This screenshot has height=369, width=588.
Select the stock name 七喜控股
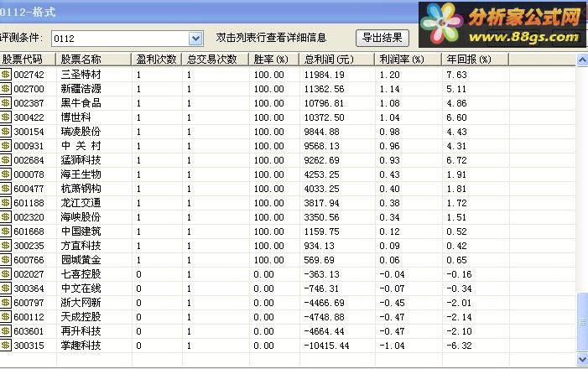pyautogui.click(x=81, y=273)
